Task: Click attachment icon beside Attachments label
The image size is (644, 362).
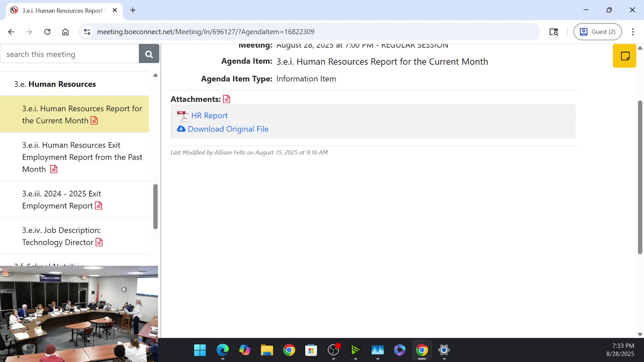Action: click(x=227, y=99)
